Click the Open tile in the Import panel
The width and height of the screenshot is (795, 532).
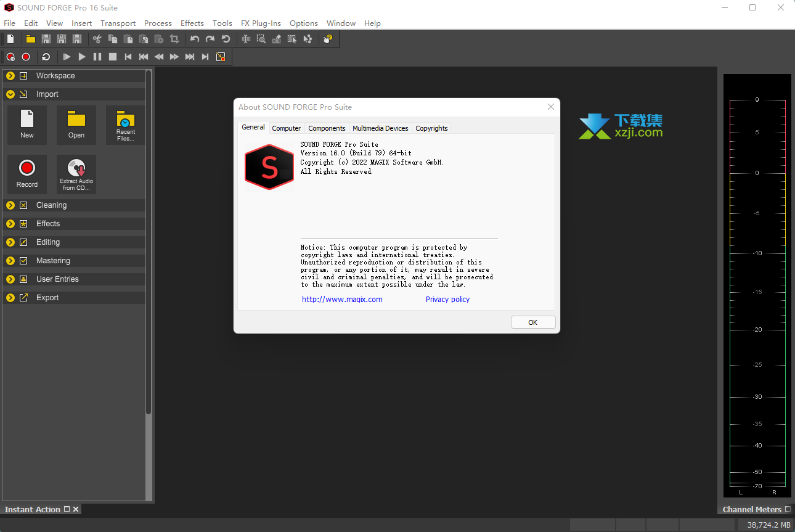[76, 125]
